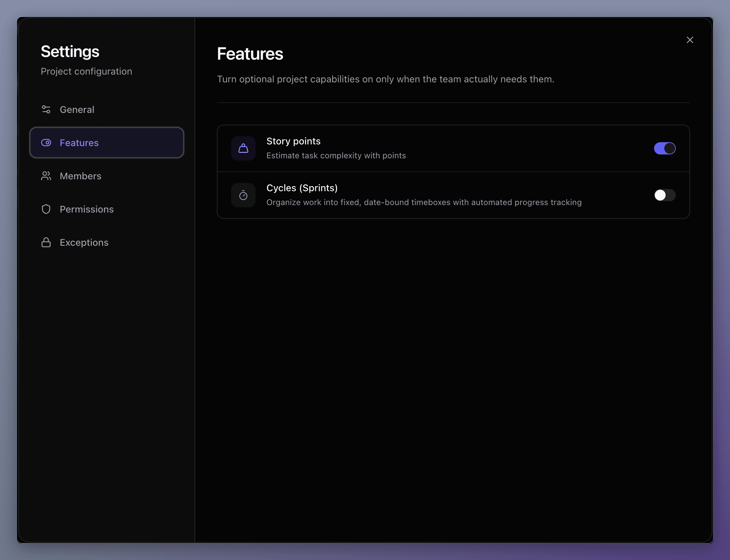
Task: Open the General settings section
Action: coord(107,109)
